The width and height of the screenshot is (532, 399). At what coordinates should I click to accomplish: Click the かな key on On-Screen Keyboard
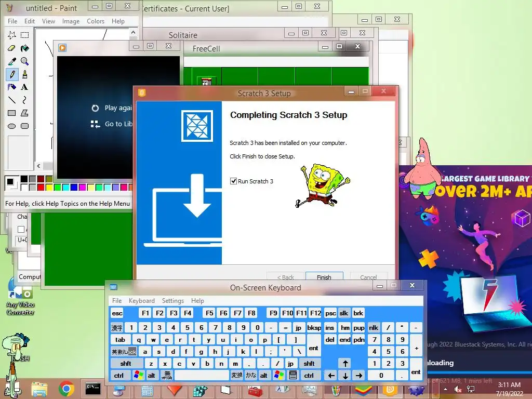251,375
